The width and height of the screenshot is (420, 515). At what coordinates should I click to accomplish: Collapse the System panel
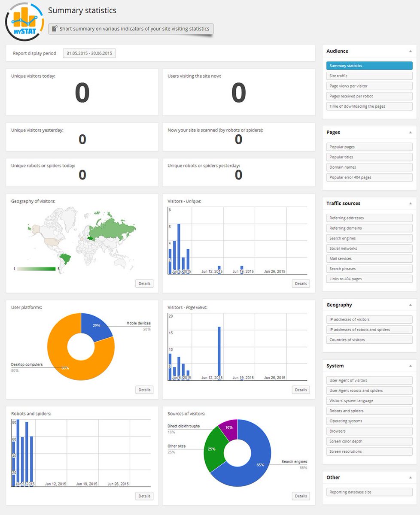coord(410,366)
